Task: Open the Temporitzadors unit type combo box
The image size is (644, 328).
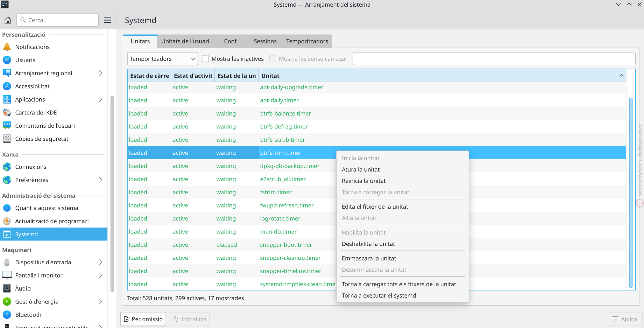Action: pyautogui.click(x=162, y=58)
